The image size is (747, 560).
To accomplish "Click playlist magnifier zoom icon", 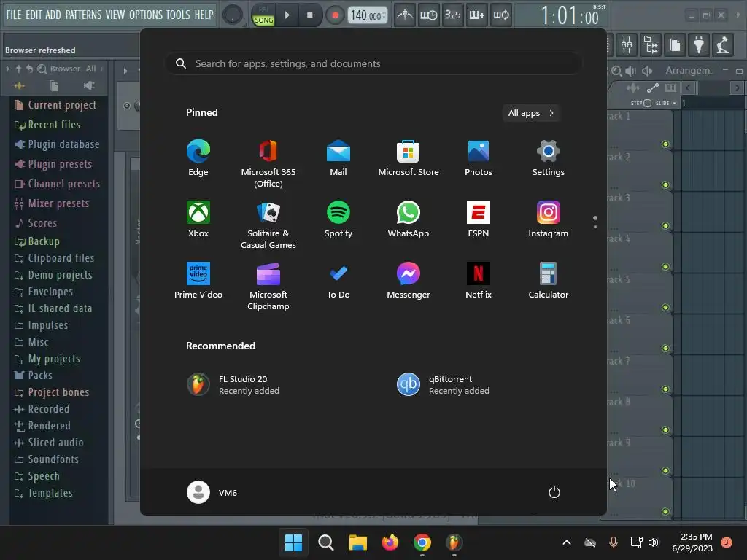I will [616, 71].
